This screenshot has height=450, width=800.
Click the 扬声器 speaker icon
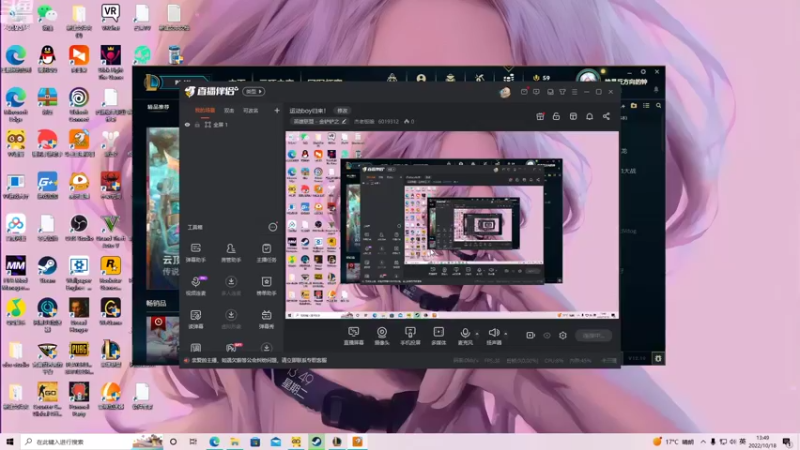point(493,333)
